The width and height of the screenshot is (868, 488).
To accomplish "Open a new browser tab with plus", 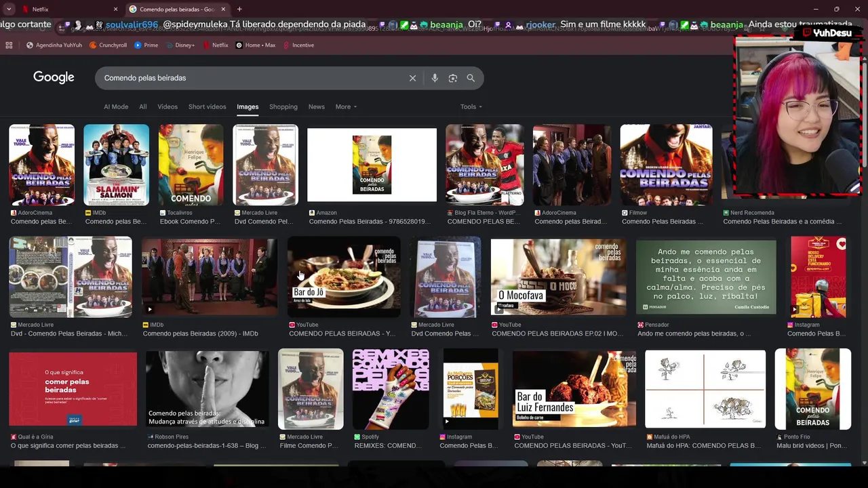I will tap(239, 9).
